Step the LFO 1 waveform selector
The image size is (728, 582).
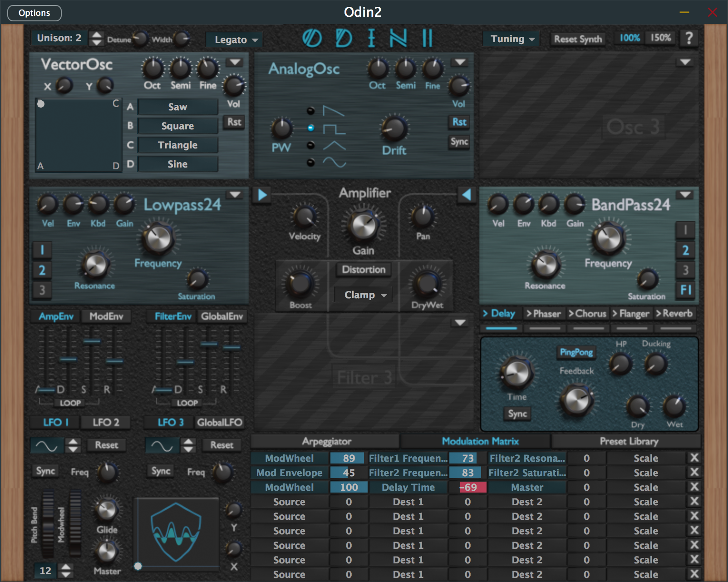tap(73, 445)
